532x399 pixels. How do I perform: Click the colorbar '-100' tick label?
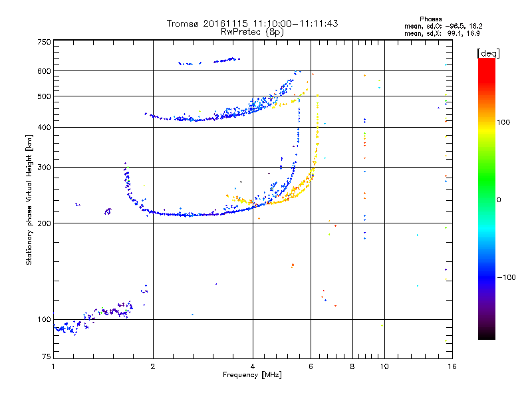[x=506, y=277]
